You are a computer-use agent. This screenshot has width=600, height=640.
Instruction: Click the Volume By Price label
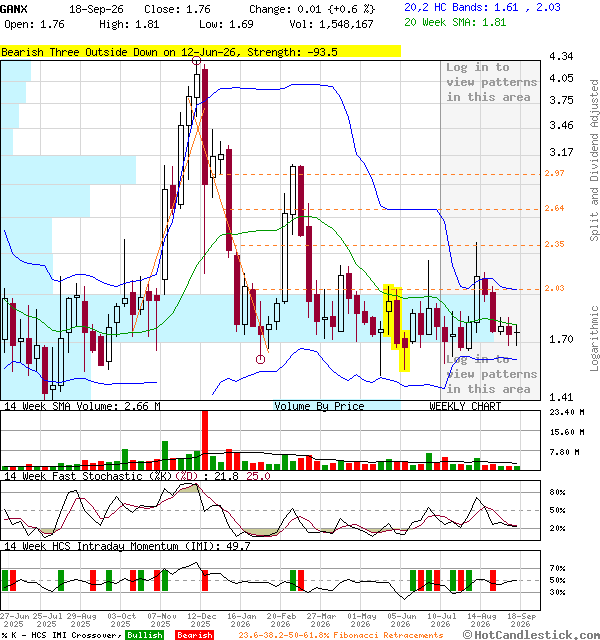pos(319,406)
